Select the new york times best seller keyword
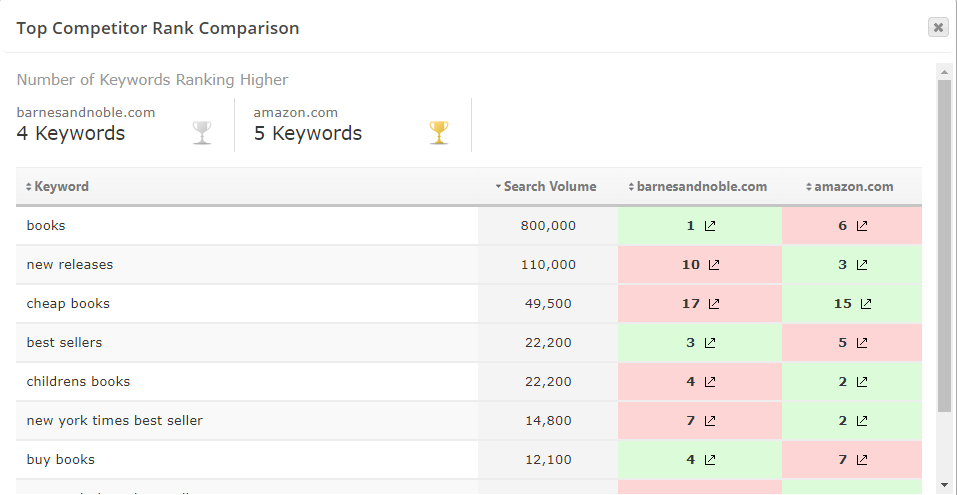This screenshot has height=495, width=957. 115,421
